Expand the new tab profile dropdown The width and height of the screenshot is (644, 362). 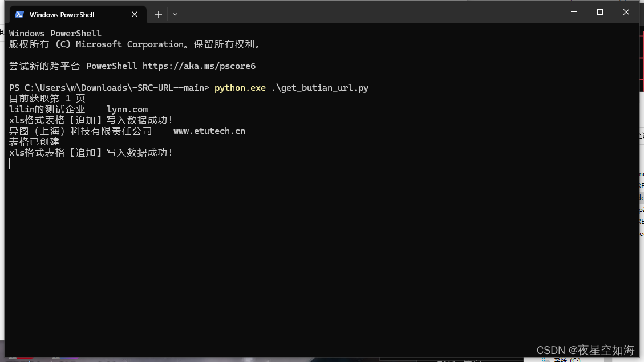[x=175, y=14]
